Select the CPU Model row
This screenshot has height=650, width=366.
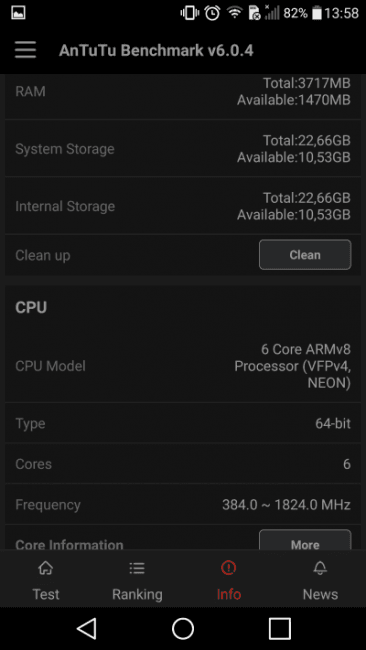click(x=183, y=366)
